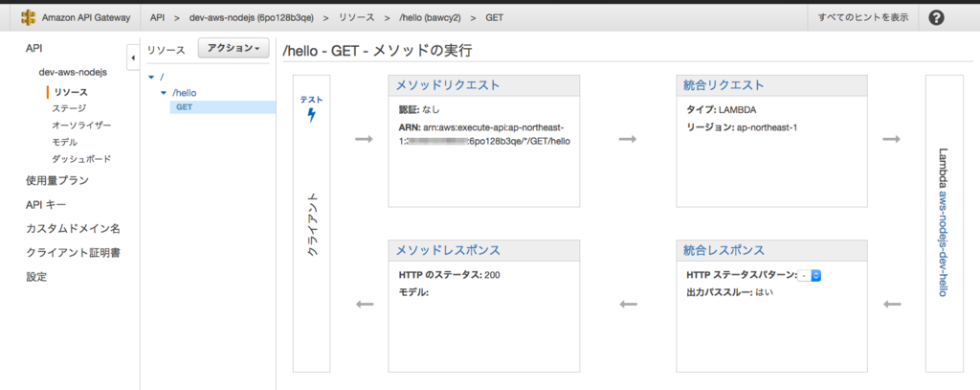980x390 pixels.
Task: Click テスト link above lightning icon
Action: click(311, 100)
